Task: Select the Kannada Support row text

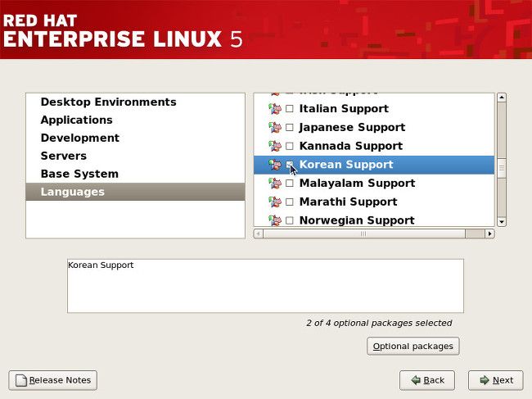Action: [351, 146]
